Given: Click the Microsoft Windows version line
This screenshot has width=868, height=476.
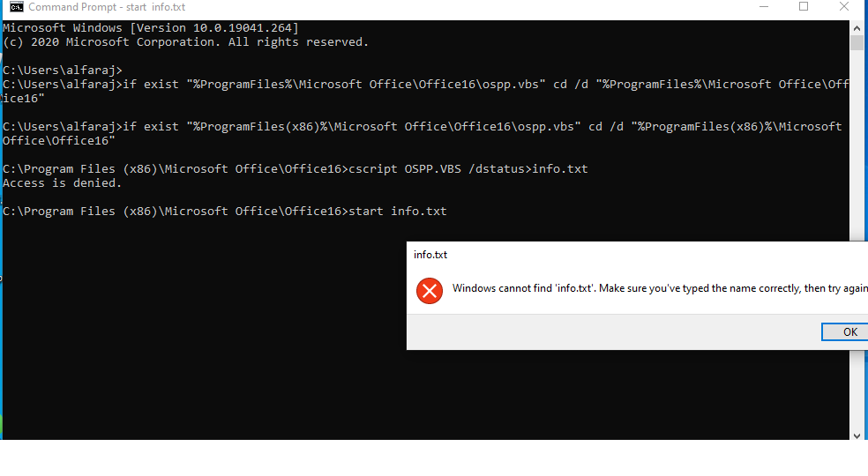Looking at the screenshot, I should tap(151, 27).
